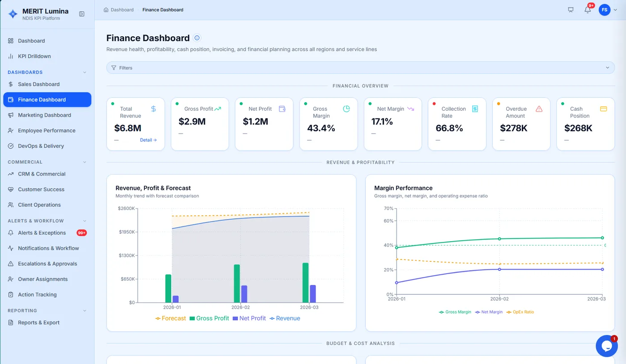Click the Margin Performance chart title
The image size is (626, 364).
[403, 188]
